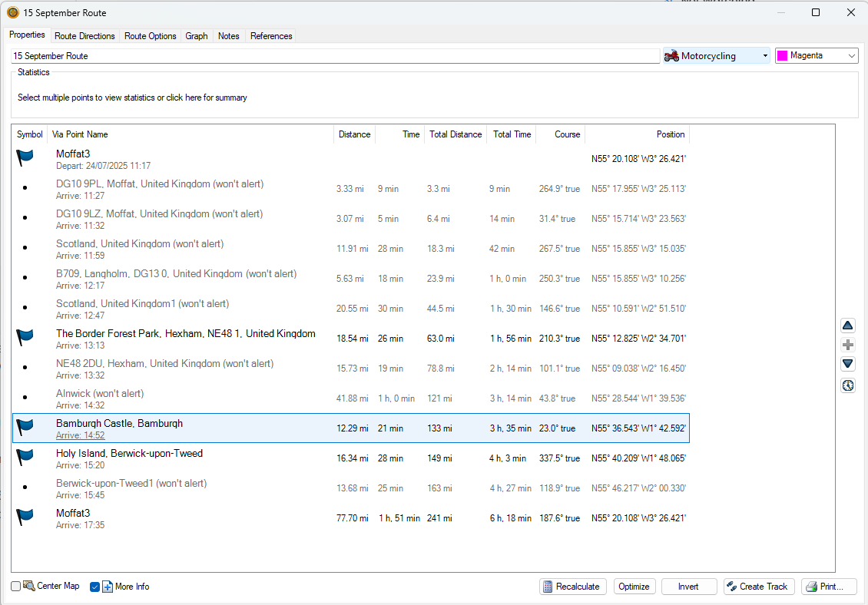The height and width of the screenshot is (605, 868).
Task: Click the Optimize button
Action: pyautogui.click(x=634, y=586)
